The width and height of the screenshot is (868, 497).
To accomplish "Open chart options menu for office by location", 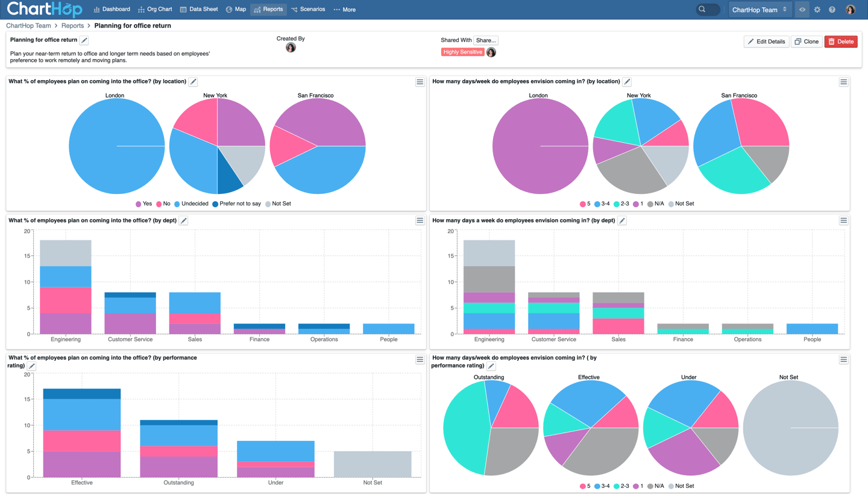I will [420, 82].
